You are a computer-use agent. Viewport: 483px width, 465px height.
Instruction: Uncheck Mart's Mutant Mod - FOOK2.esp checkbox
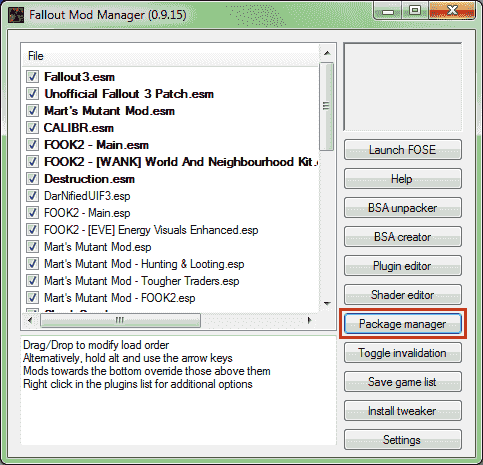32,298
